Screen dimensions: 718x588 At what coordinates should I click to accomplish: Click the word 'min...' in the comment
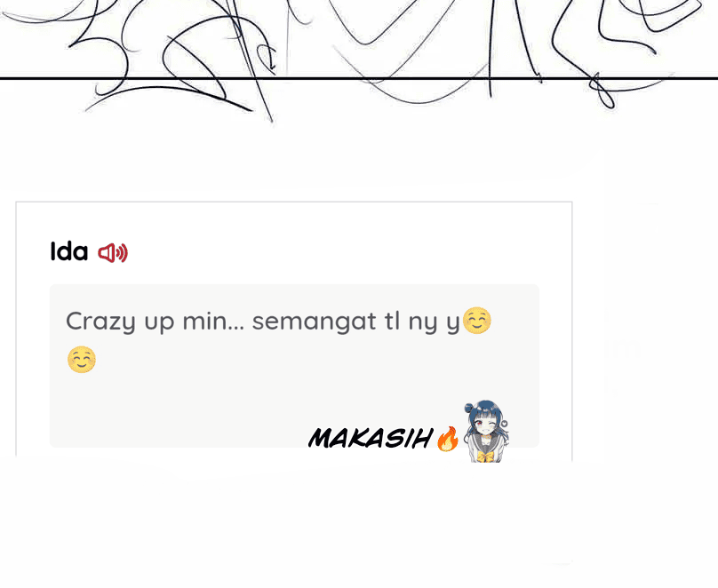pos(213,321)
